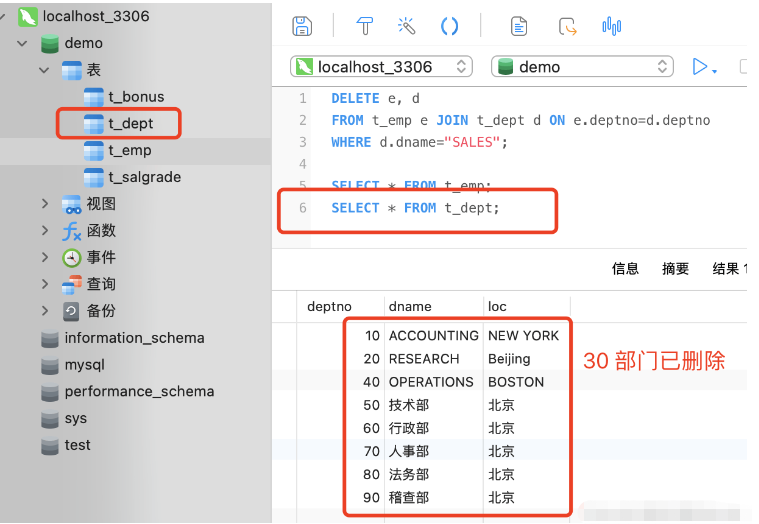Select the t_dept table
Viewport: 759px width, 524px height.
(130, 123)
